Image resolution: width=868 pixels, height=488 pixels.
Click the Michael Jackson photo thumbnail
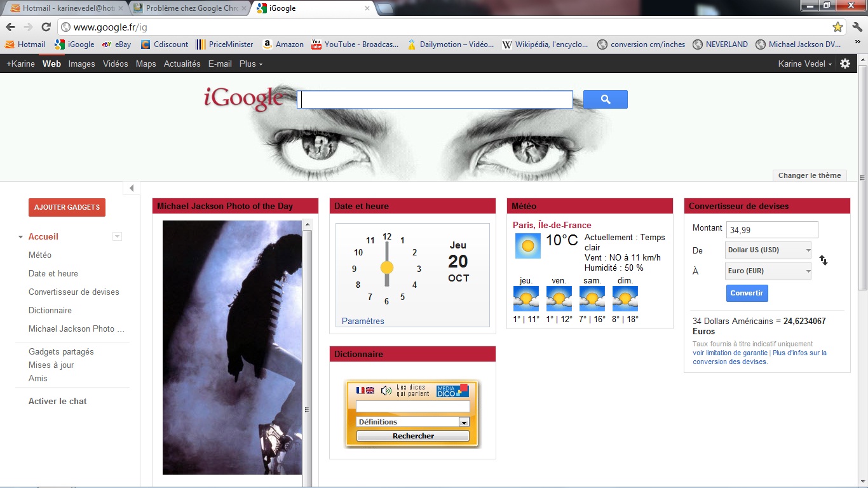click(233, 348)
